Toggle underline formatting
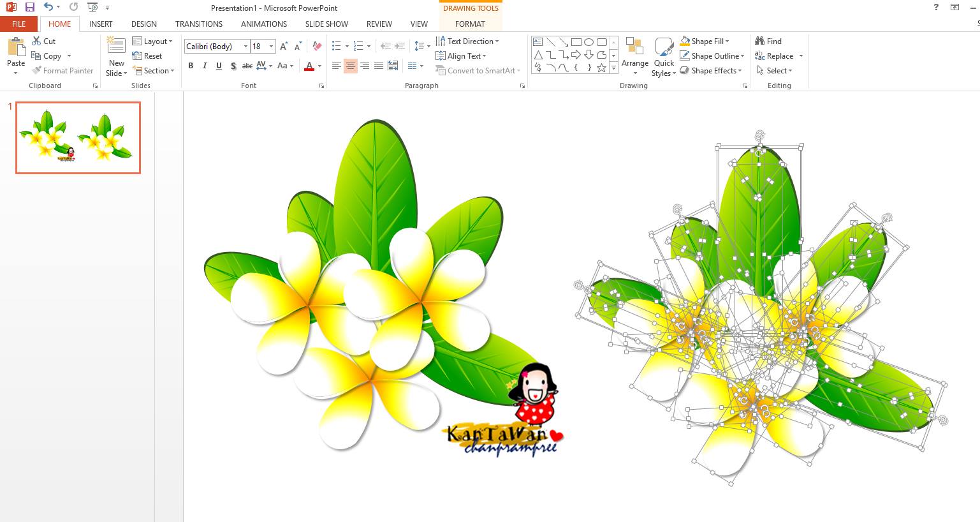 click(x=219, y=66)
